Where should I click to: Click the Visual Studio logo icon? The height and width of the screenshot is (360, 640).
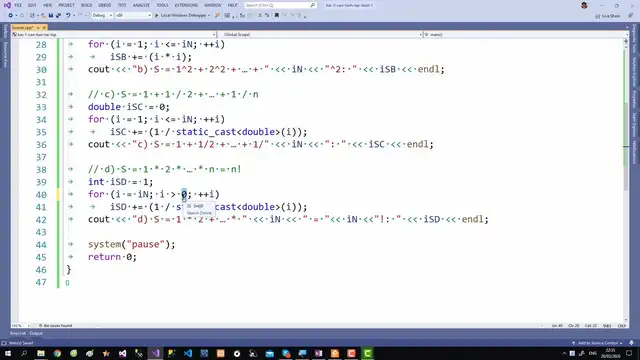7,5
